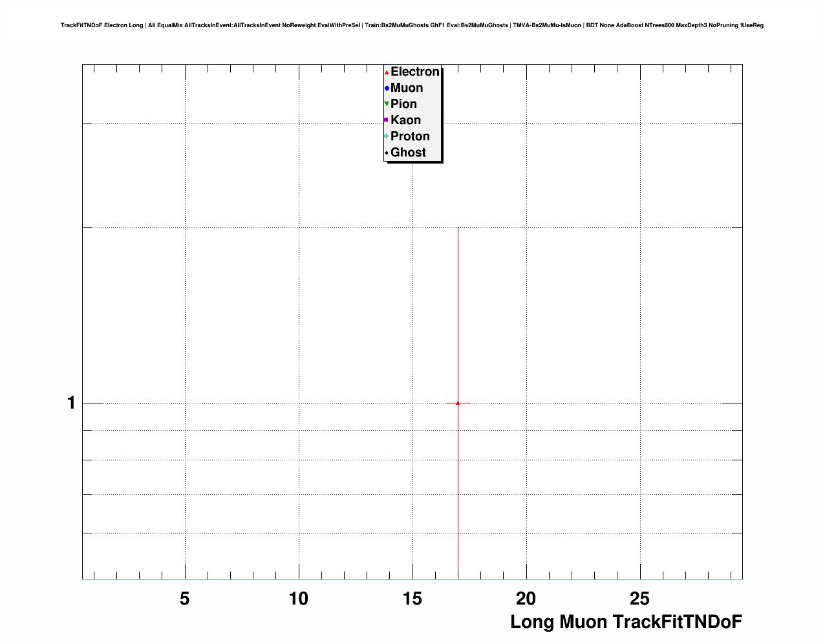
Task: Click y-axis tick label 1
Action: 71,403
